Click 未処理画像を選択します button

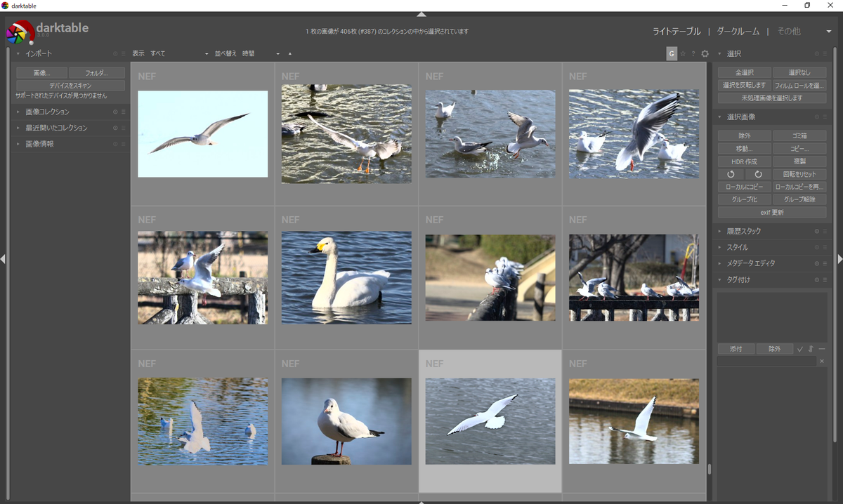click(x=772, y=98)
